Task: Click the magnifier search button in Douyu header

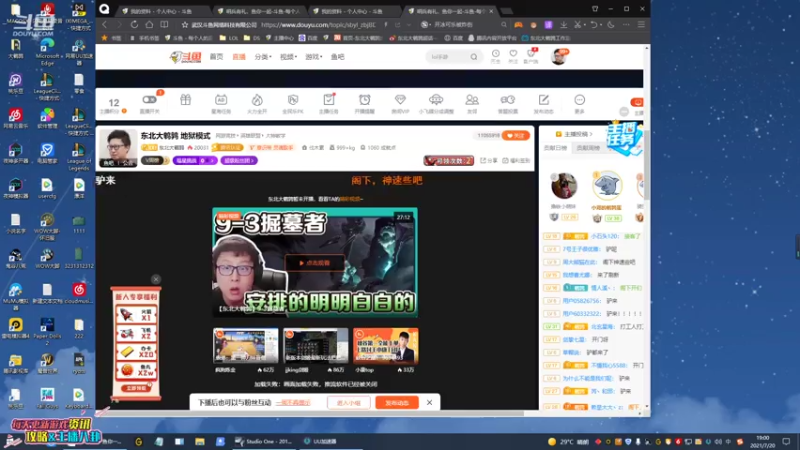Action: coord(474,57)
